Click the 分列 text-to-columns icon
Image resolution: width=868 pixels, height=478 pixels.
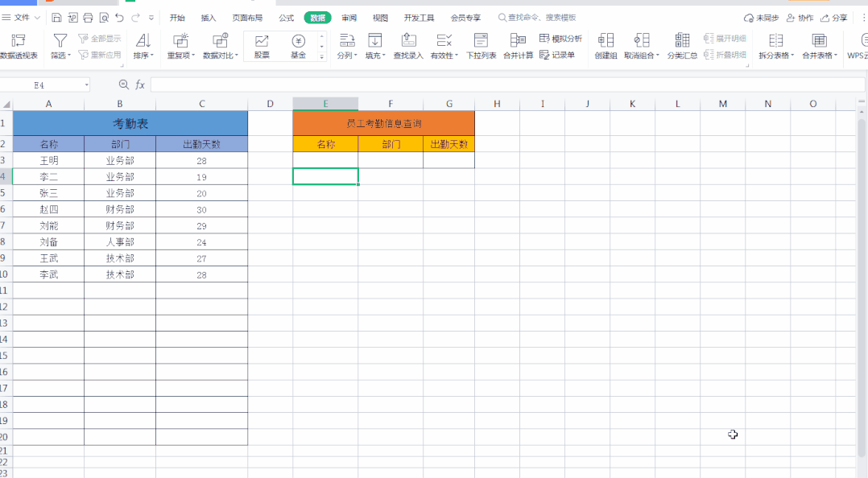[x=347, y=40]
